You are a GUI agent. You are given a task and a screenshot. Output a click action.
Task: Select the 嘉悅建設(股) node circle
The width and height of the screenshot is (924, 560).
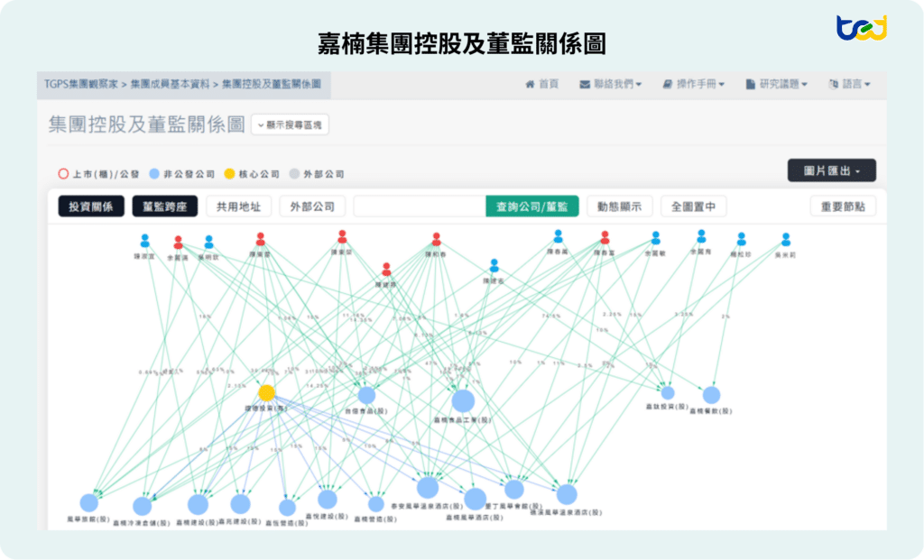point(327,500)
